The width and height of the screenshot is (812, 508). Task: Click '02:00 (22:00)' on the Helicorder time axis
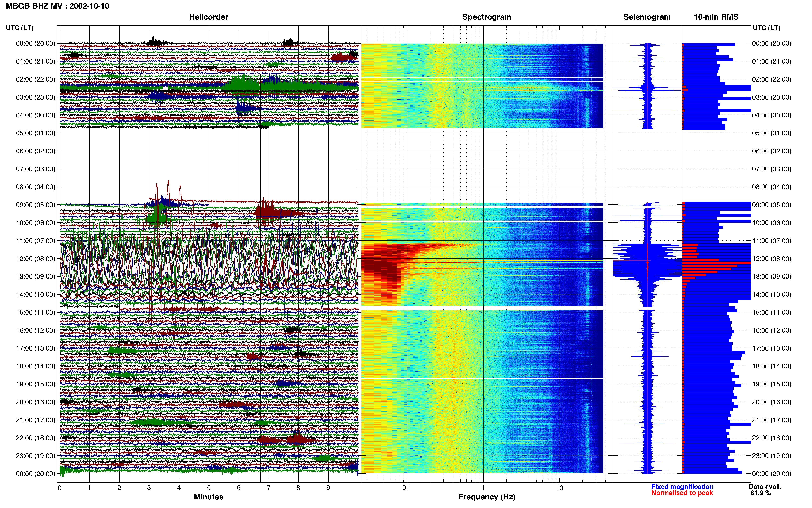(x=36, y=79)
